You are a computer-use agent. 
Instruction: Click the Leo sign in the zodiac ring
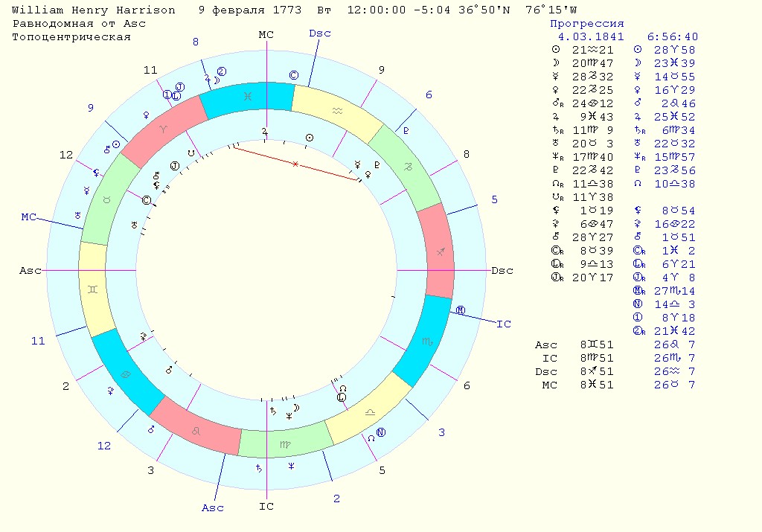[196, 431]
